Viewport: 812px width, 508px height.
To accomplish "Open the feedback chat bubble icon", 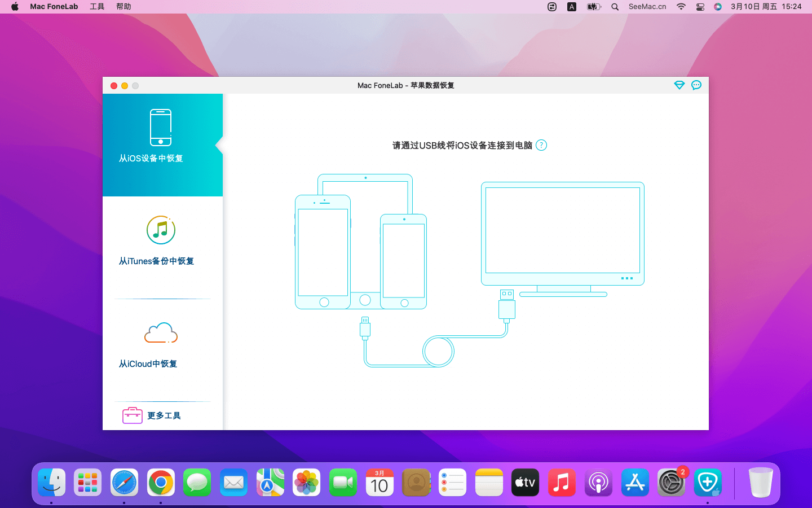I will click(696, 85).
